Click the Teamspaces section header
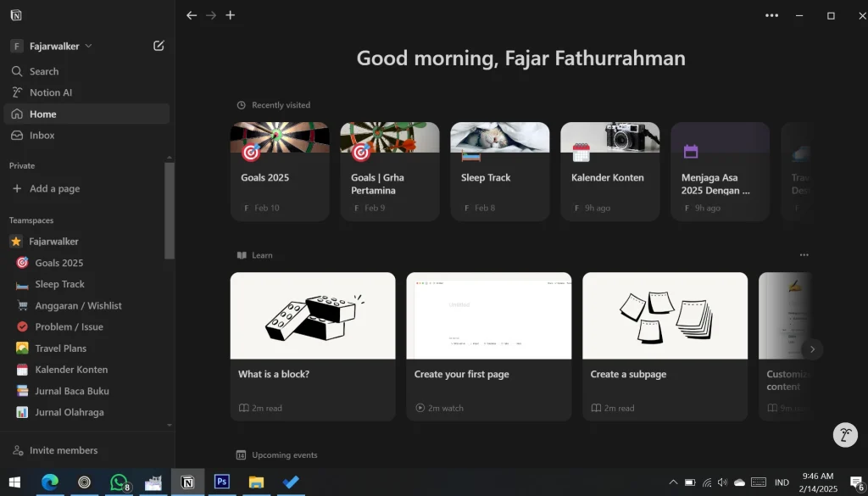 click(31, 220)
